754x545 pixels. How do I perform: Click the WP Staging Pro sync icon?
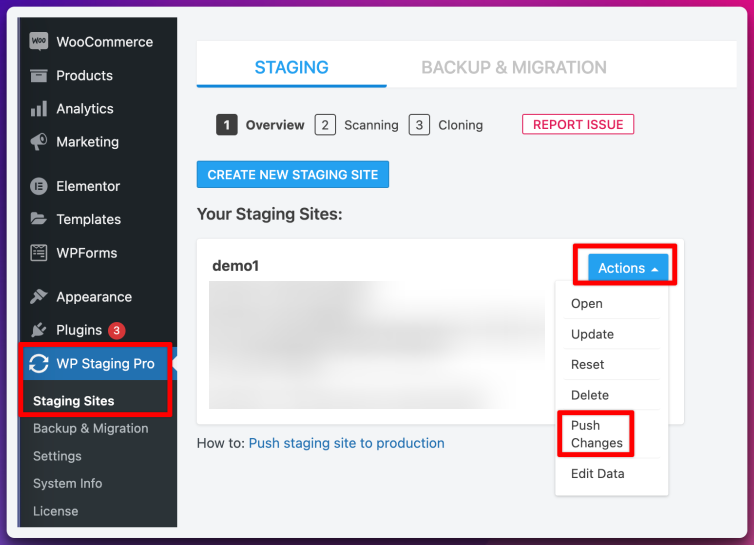click(x=38, y=364)
